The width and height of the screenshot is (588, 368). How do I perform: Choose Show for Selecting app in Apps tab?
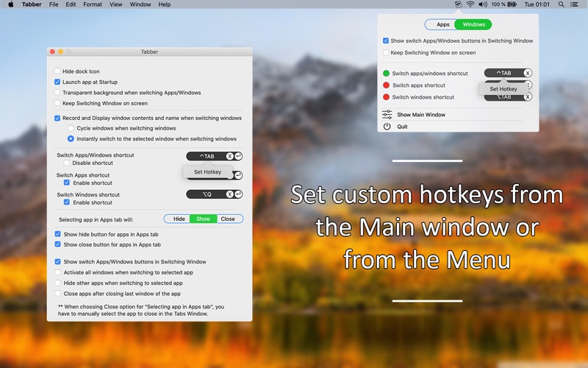pyautogui.click(x=204, y=219)
